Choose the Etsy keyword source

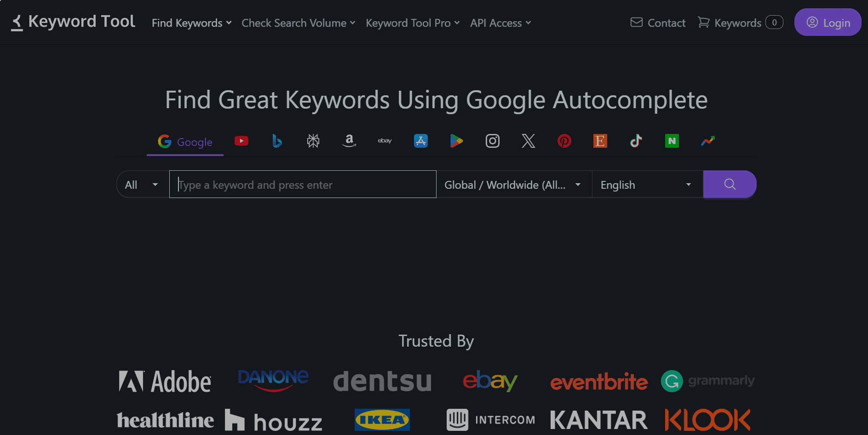coord(600,141)
